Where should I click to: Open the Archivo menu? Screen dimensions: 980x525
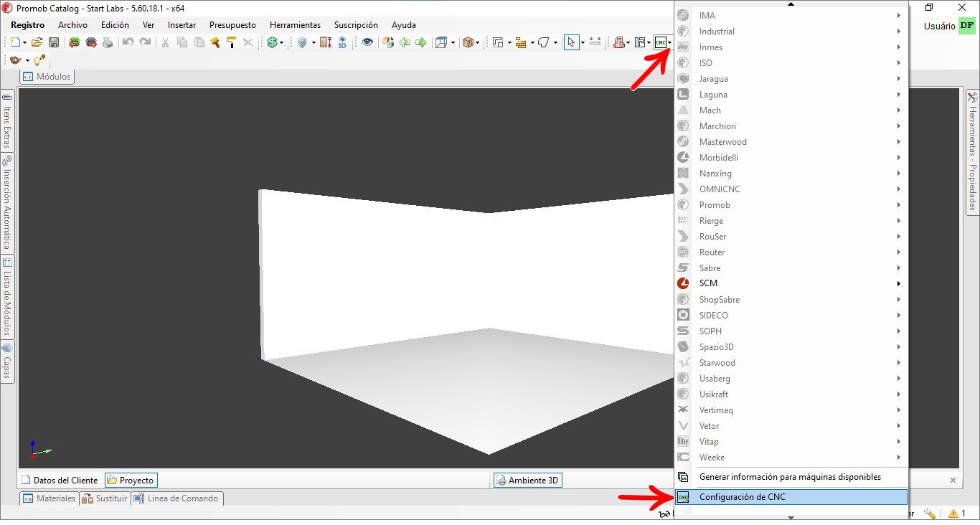coord(72,25)
